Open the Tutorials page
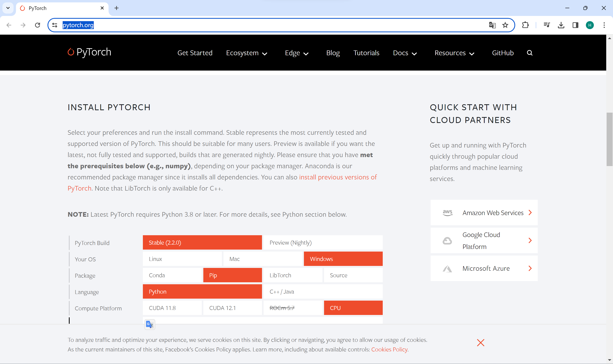The image size is (613, 364). click(x=366, y=53)
